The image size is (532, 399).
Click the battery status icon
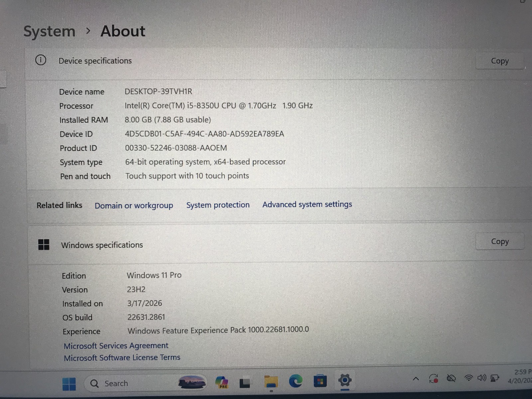pyautogui.click(x=495, y=378)
